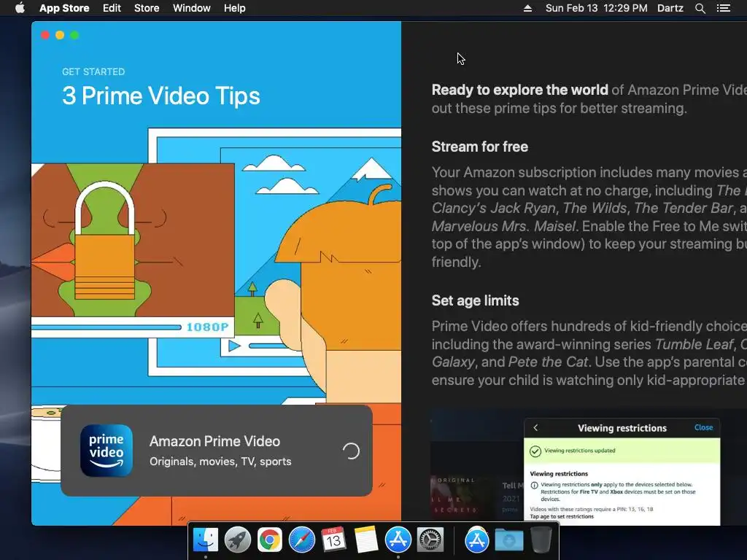Open System Preferences gear in Dock
The image size is (747, 560).
430,540
